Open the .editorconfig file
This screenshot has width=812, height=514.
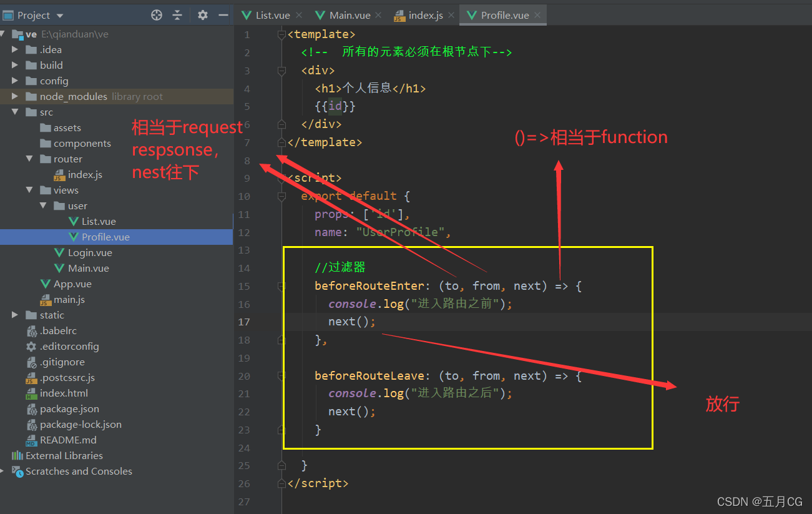pos(62,346)
